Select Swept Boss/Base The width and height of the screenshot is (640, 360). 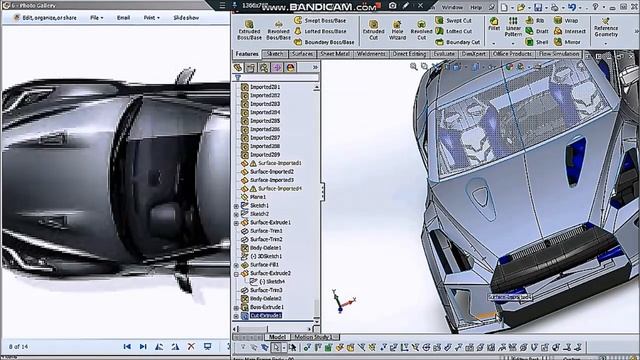[320, 20]
